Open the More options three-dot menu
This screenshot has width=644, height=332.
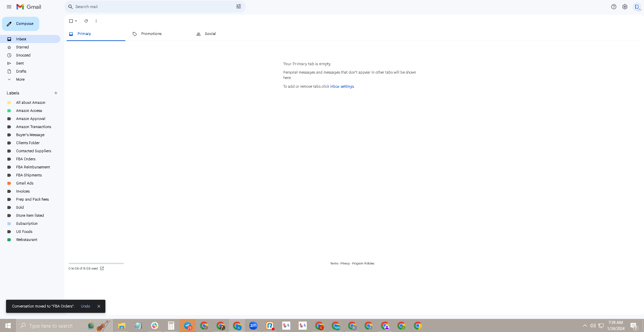pyautogui.click(x=96, y=21)
